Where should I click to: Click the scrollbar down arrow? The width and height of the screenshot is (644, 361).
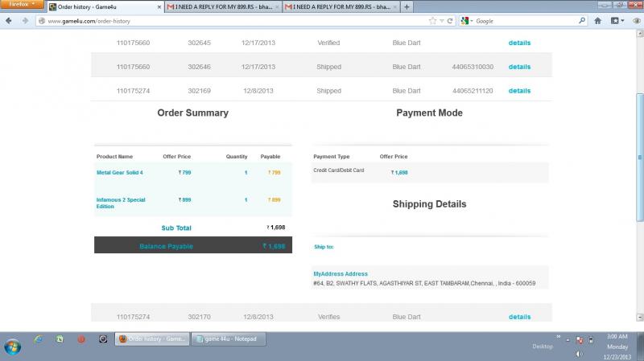point(640,317)
